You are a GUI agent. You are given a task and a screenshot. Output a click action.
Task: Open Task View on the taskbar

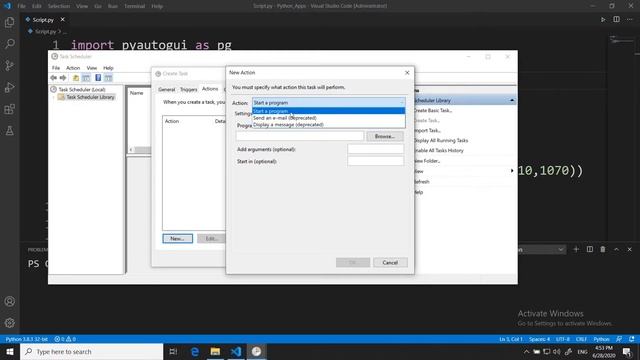[x=173, y=351]
